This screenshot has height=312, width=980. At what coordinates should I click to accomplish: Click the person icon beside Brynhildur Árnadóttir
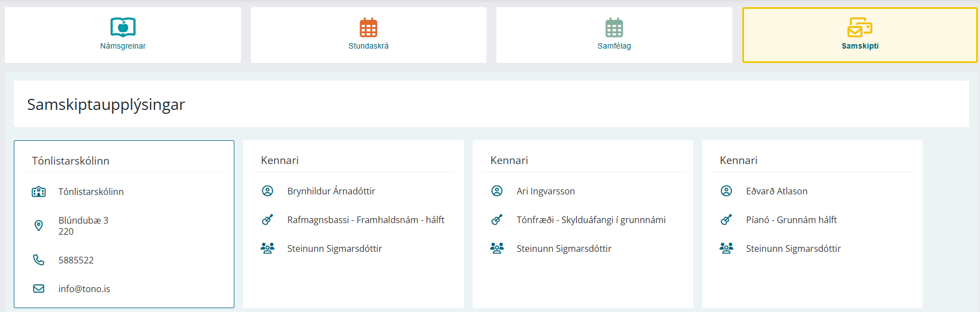pyautogui.click(x=267, y=191)
